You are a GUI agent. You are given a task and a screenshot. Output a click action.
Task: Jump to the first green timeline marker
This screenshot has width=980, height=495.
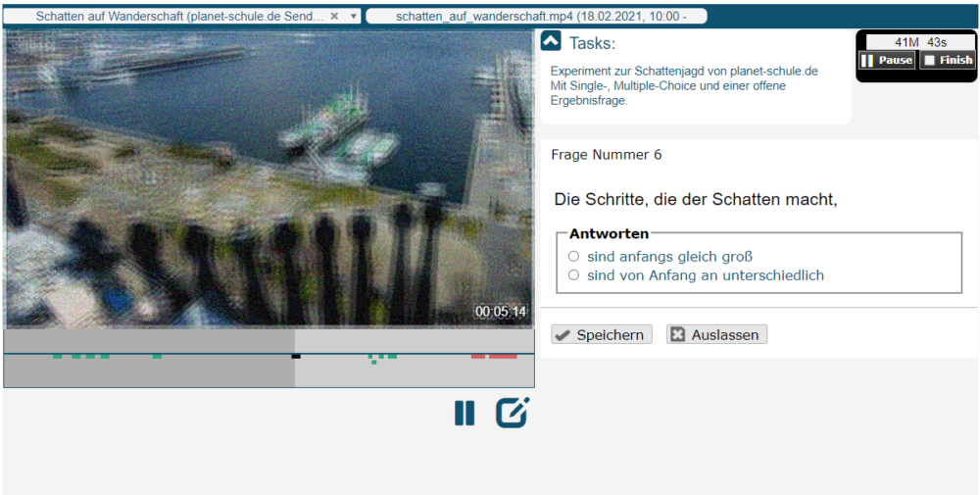point(57,356)
